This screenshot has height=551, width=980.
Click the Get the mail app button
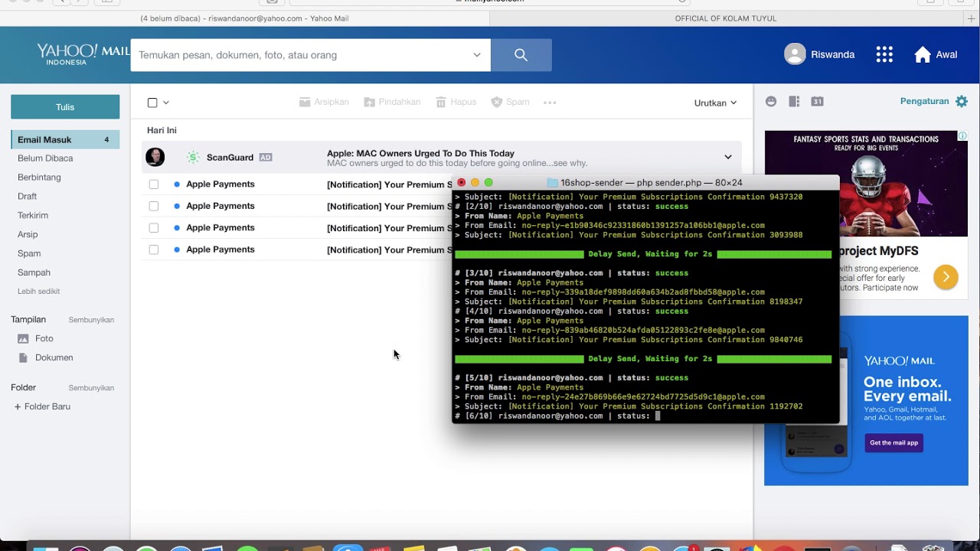(893, 442)
